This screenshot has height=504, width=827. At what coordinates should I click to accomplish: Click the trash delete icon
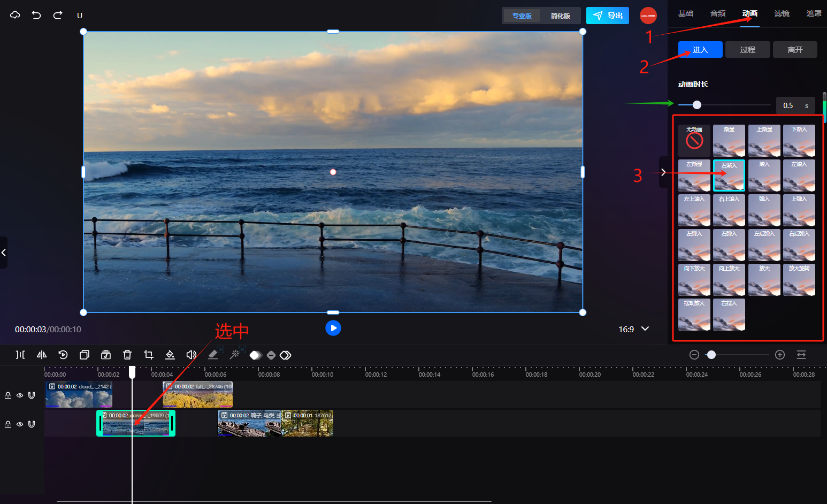(x=127, y=355)
